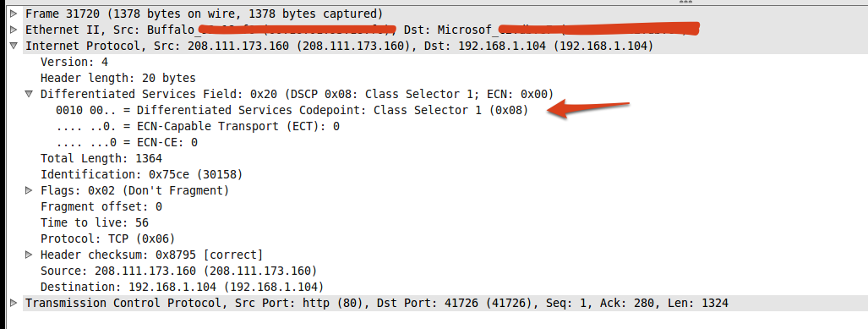Expand the Ethernet II row
This screenshot has height=329, width=868.
point(14,30)
